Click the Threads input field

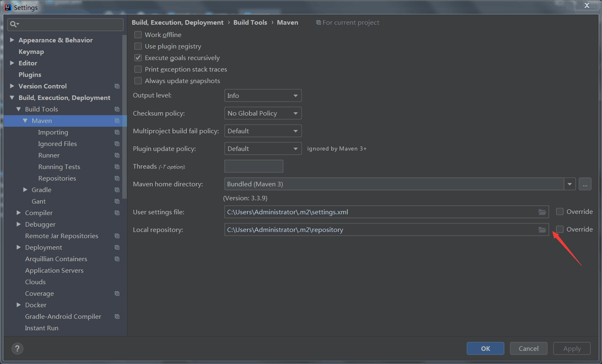253,167
